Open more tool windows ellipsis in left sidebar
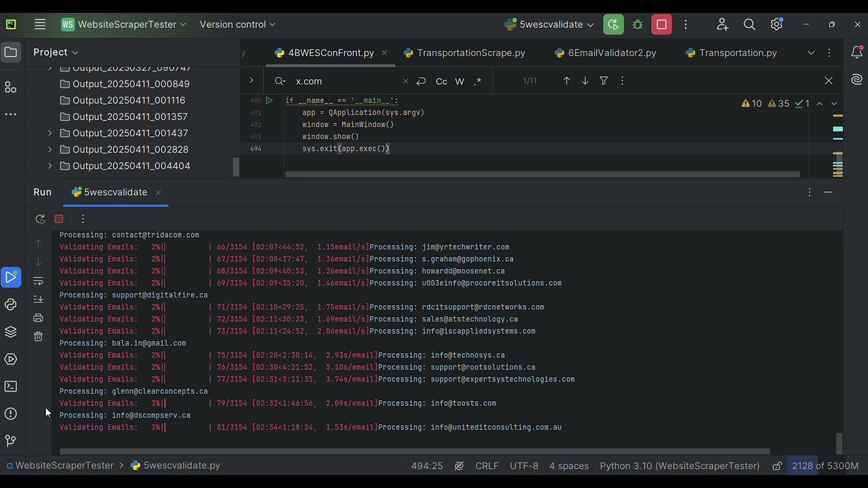Image resolution: width=868 pixels, height=488 pixels. (x=10, y=114)
